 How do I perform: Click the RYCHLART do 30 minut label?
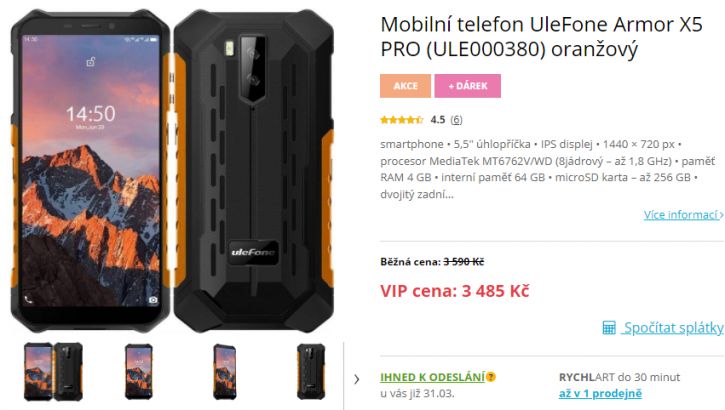[x=619, y=377]
